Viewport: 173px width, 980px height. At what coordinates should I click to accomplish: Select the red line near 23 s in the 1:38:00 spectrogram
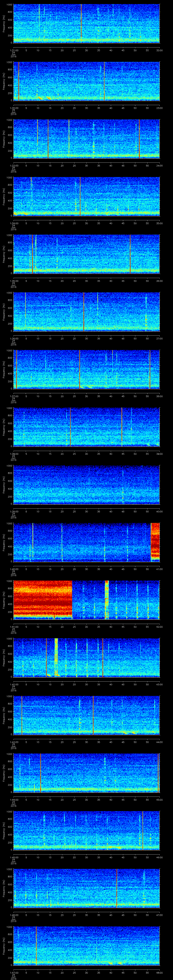70,427
